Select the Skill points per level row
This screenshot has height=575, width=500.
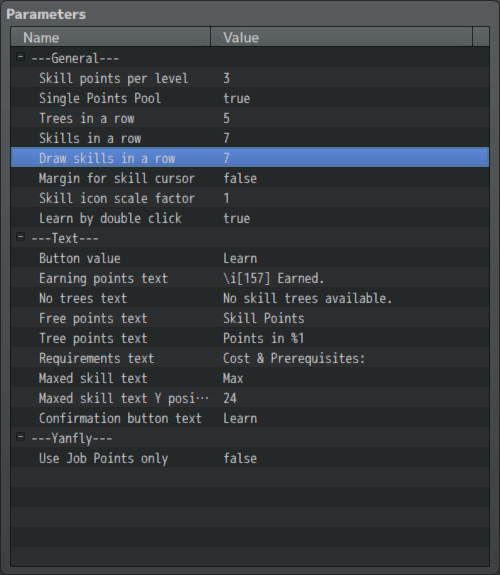pos(250,78)
